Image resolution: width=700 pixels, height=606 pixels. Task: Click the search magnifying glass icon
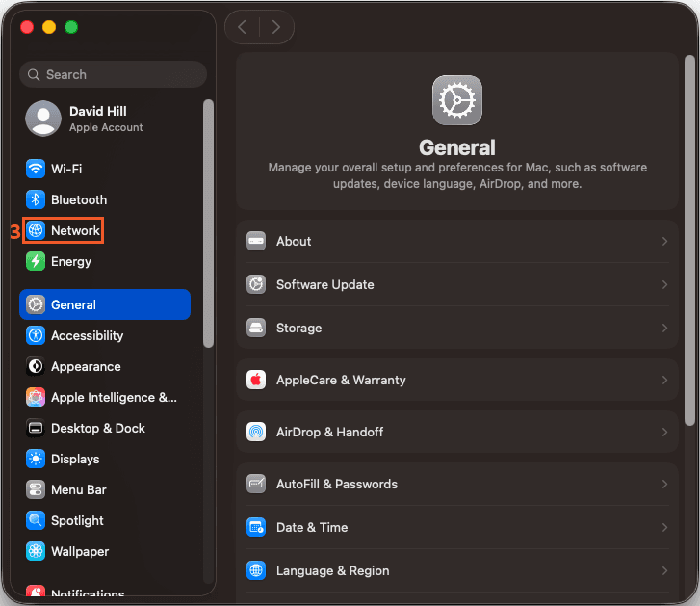coord(34,74)
